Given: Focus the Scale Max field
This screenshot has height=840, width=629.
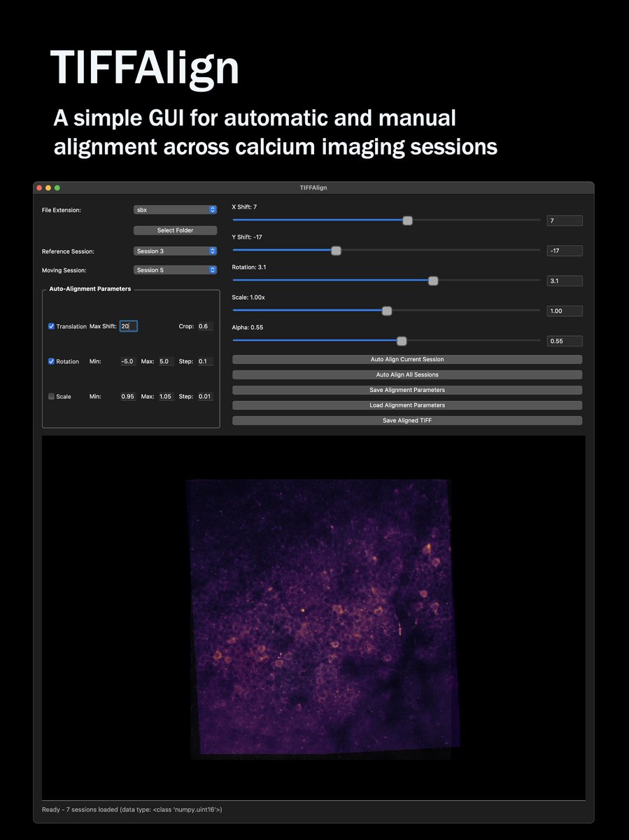Looking at the screenshot, I should click(x=166, y=396).
